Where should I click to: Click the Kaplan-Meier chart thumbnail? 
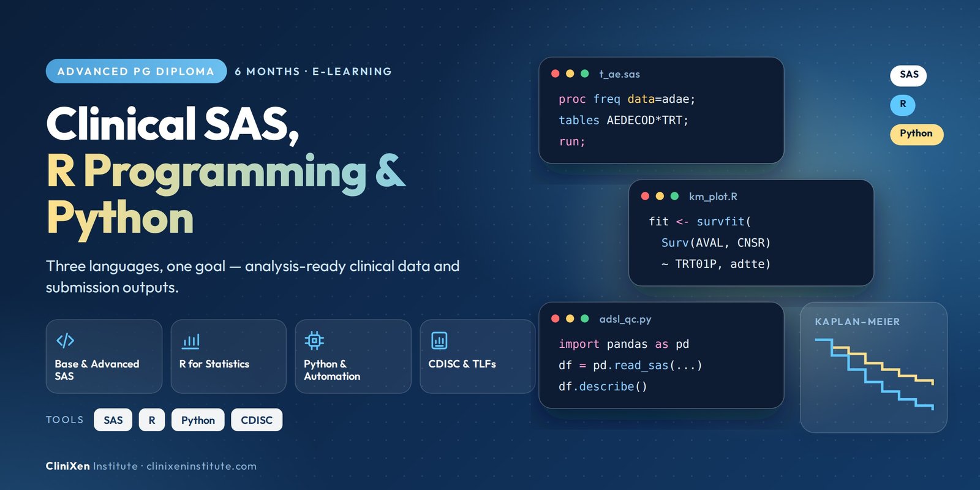pos(873,367)
